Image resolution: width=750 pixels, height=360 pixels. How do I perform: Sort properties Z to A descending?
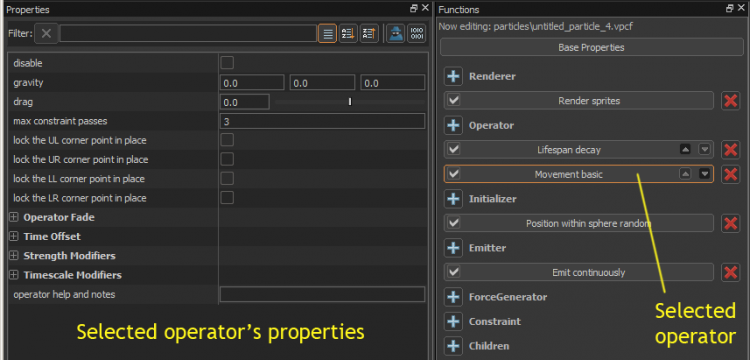[x=369, y=33]
